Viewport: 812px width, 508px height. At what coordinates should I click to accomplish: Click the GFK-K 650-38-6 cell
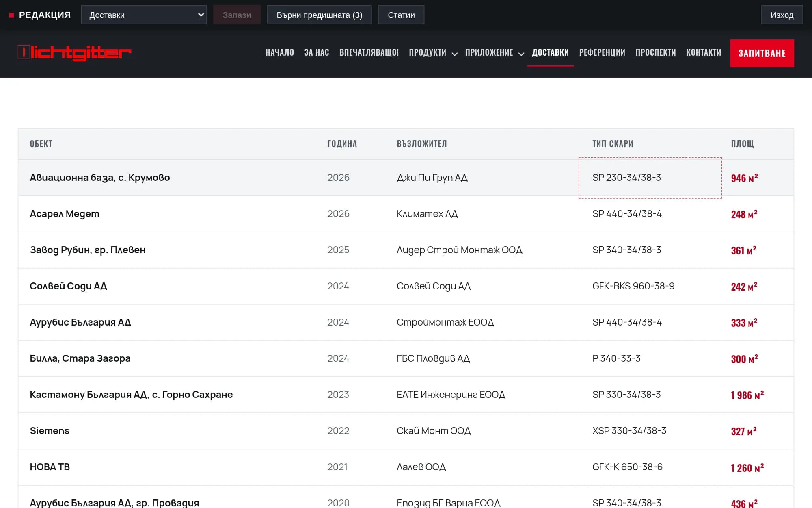coord(627,467)
